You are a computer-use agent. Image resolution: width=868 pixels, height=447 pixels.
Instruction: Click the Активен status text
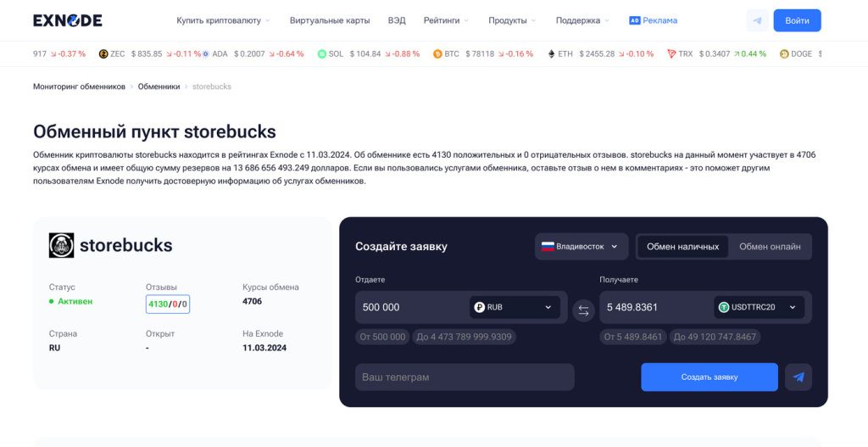[x=75, y=301]
